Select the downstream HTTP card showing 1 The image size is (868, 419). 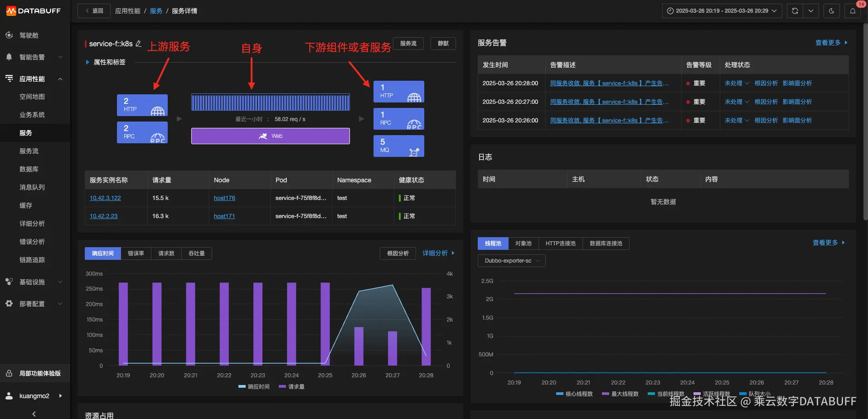click(399, 92)
